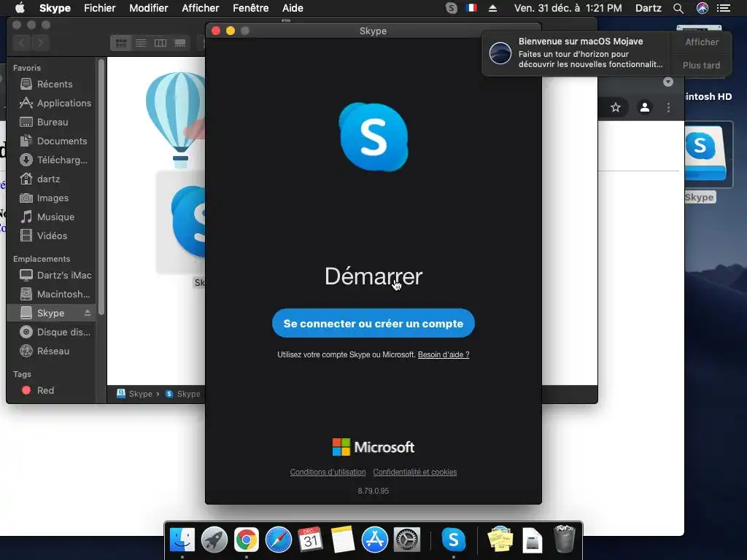Click the Finder sidebar scrollbar
Viewport: 747px width, 560px height.
pyautogui.click(x=101, y=187)
